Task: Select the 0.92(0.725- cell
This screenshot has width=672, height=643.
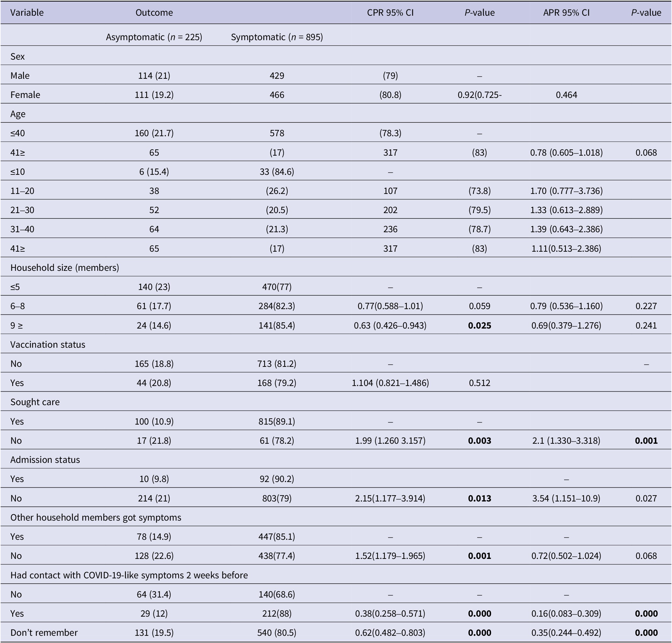Action: [x=479, y=95]
